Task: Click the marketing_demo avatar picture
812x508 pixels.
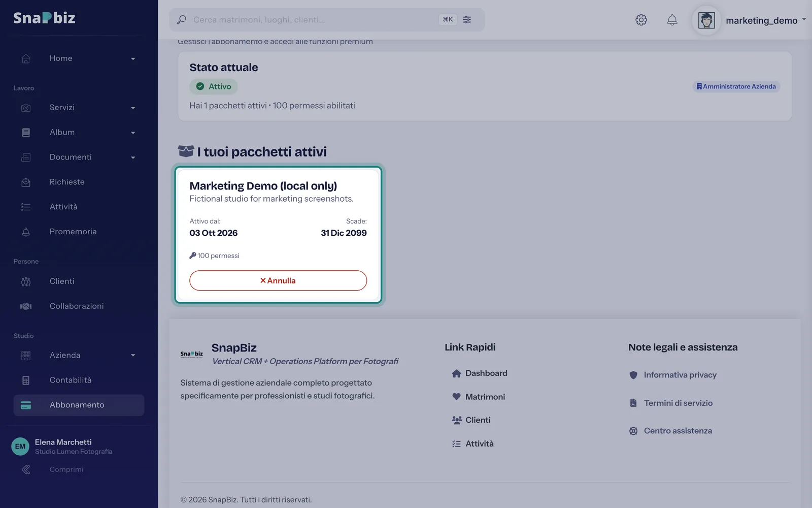Action: pyautogui.click(x=706, y=20)
